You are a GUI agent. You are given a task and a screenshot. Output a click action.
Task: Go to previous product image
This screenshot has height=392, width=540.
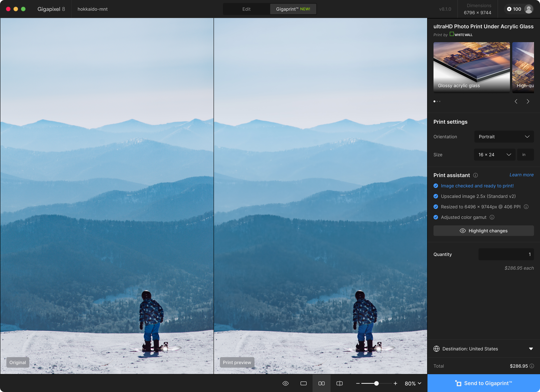[x=516, y=101]
